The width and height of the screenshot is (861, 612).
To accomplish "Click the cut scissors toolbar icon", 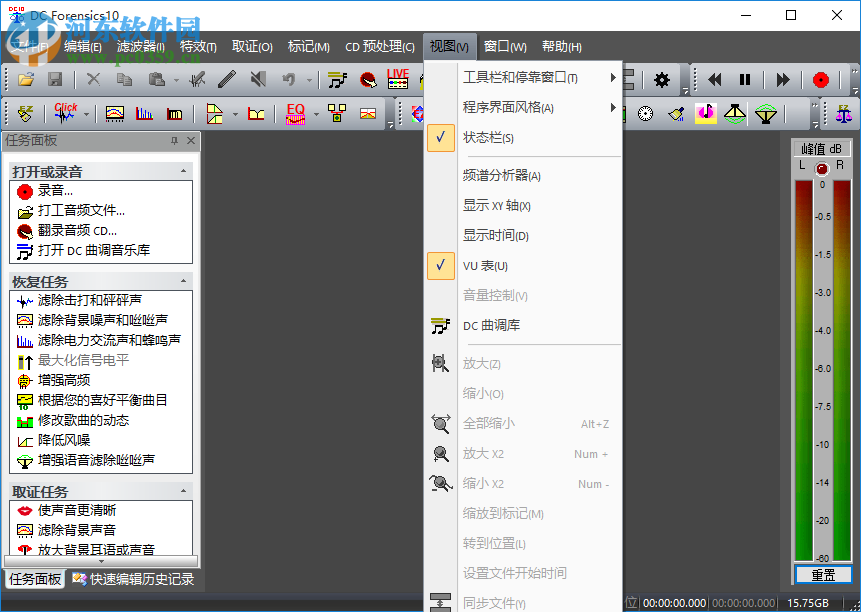I will [93, 80].
